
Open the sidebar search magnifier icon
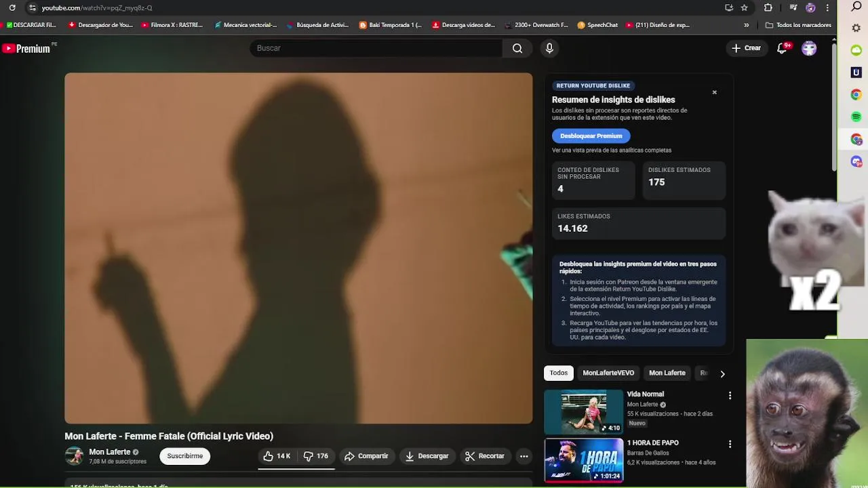pos(856,7)
